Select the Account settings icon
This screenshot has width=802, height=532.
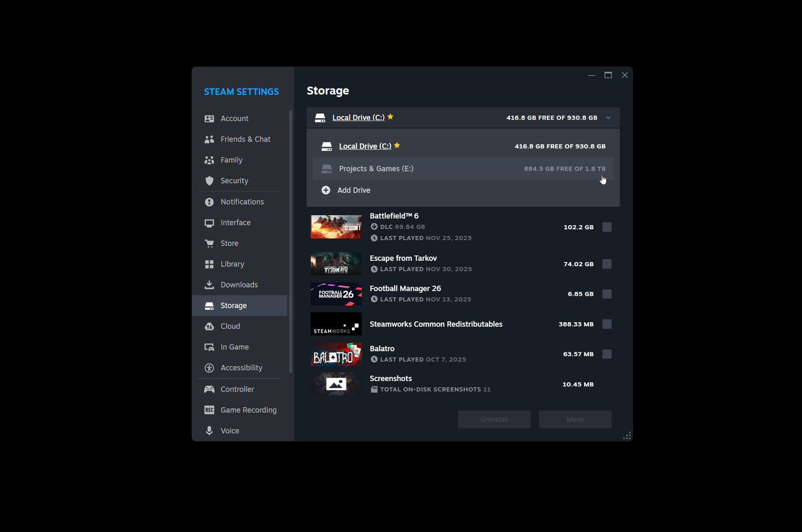point(209,118)
